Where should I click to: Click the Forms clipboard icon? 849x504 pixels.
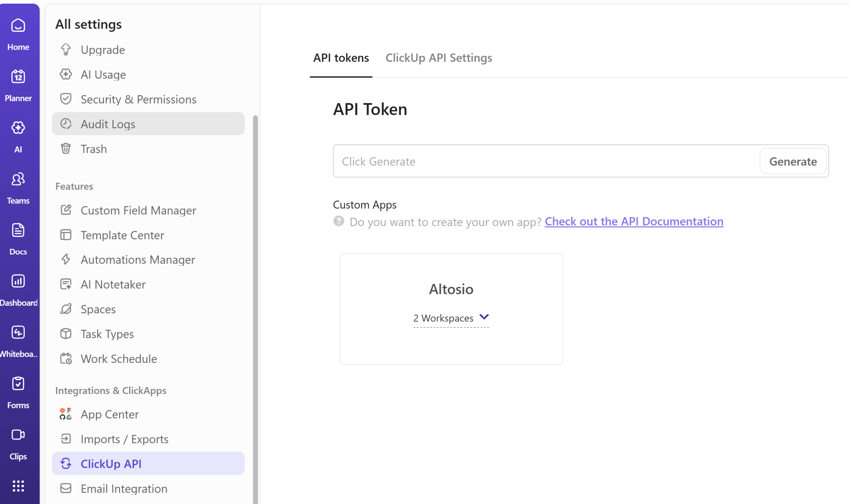click(18, 384)
